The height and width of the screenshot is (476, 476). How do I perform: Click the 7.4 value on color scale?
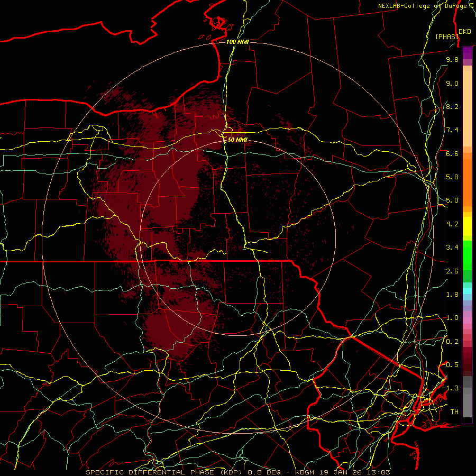tap(452, 130)
